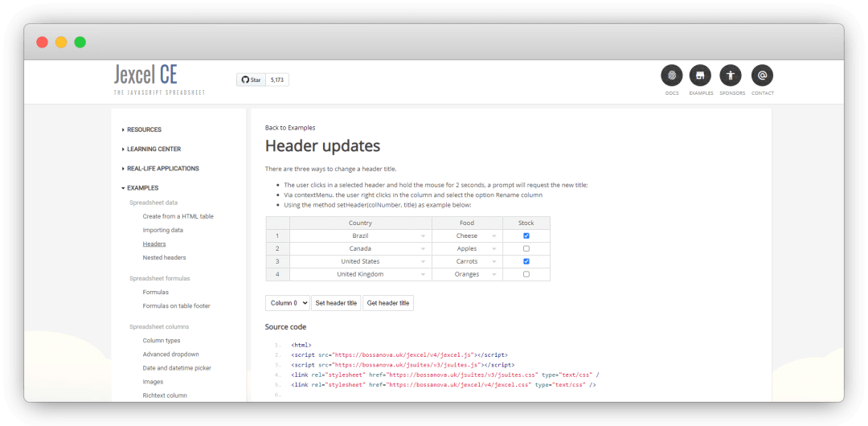Toggle Stock checkbox for United Kingdom row

coord(526,274)
